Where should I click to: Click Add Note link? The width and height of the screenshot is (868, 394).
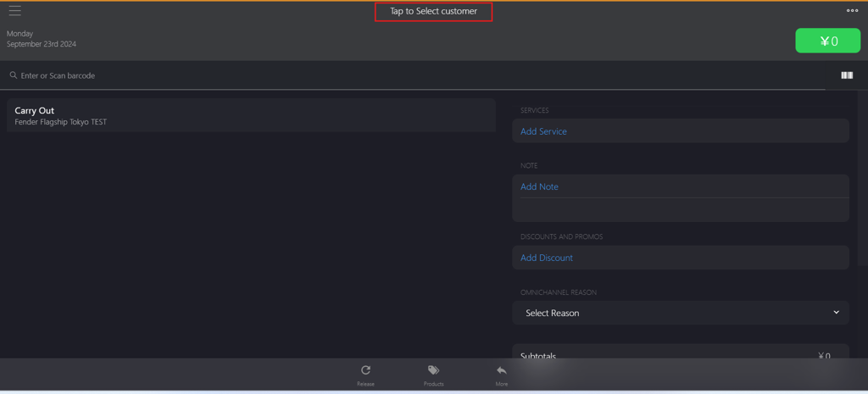point(539,186)
